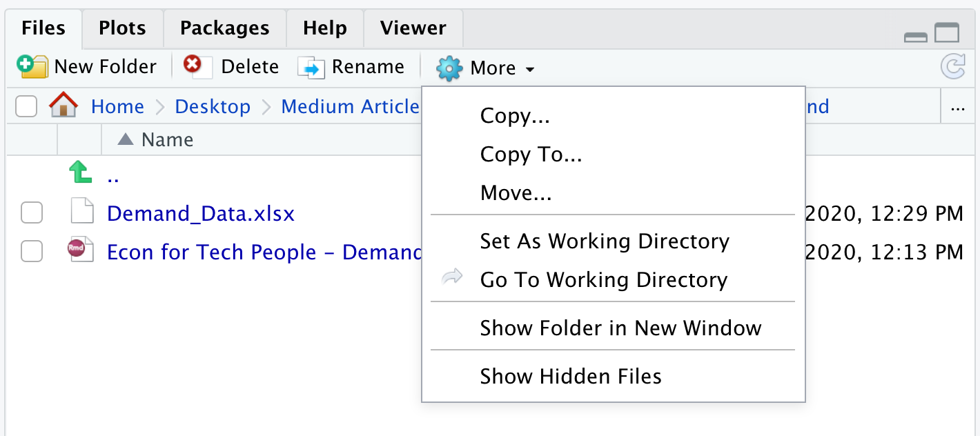Click the refresh file listing icon
Image resolution: width=980 pixels, height=436 pixels.
[953, 66]
